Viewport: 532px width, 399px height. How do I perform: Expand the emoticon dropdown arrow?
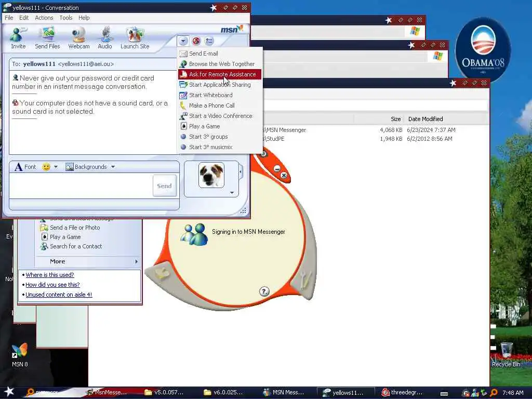[56, 167]
